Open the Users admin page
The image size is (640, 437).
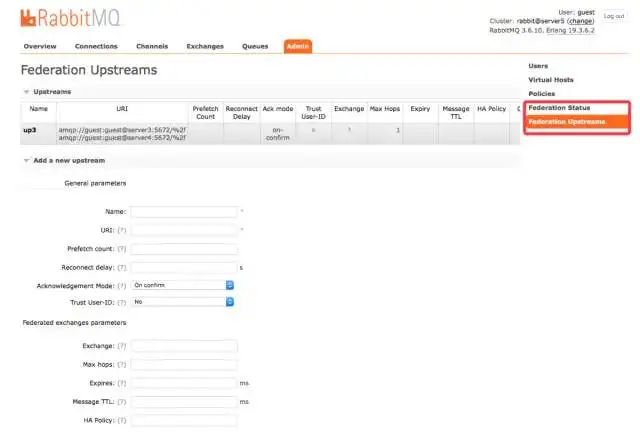coord(538,66)
